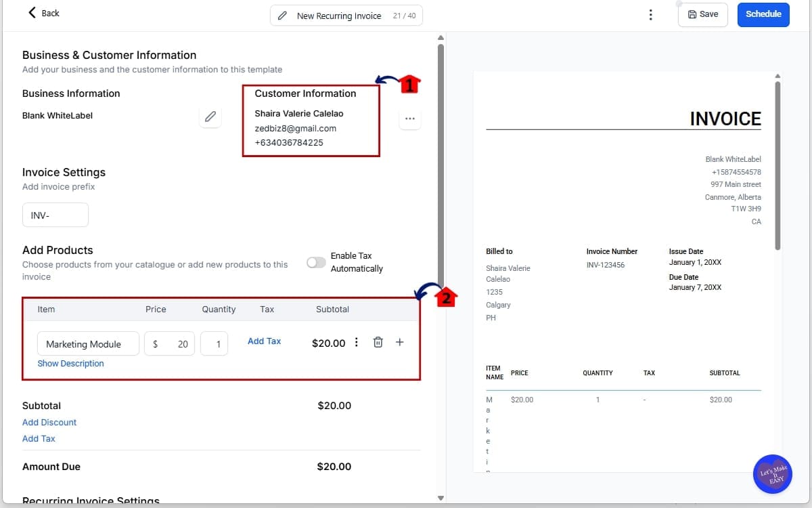Open the Let's Make It Easy chat bubble
Screen dimensions: 812x508
[x=772, y=474]
